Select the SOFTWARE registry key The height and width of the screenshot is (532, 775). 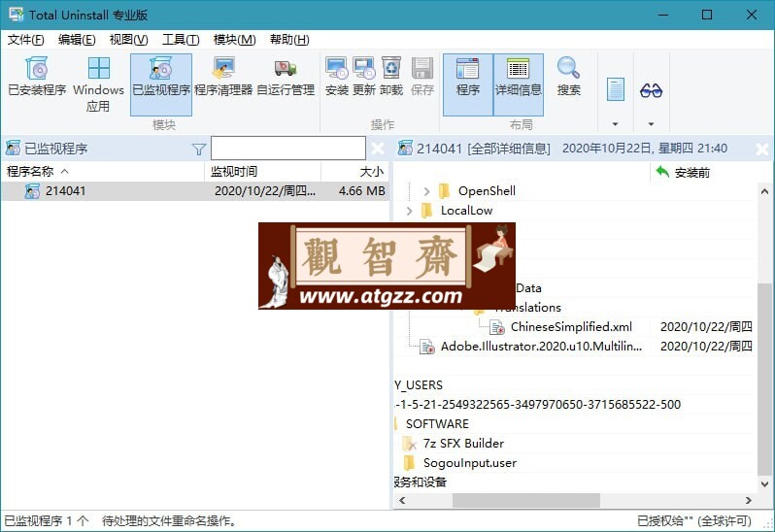(x=437, y=424)
